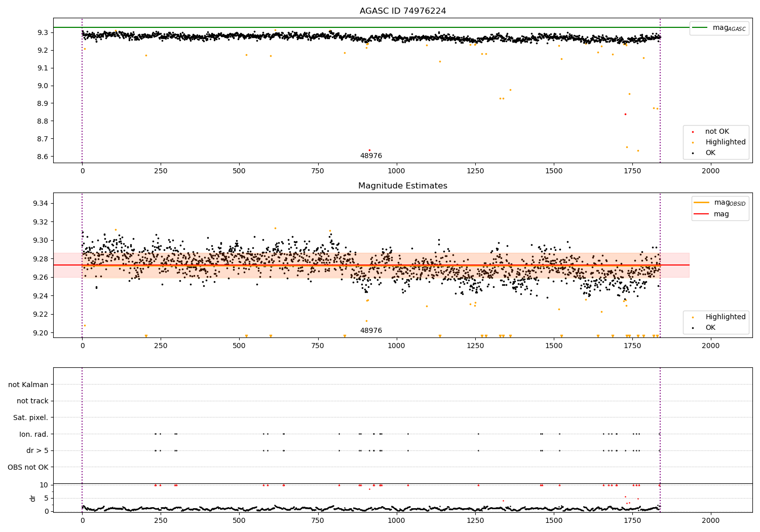Viewport: 760px width, 532px height.
Task: Click the red not-OK point beside 48976 in top plot
Action: point(369,150)
